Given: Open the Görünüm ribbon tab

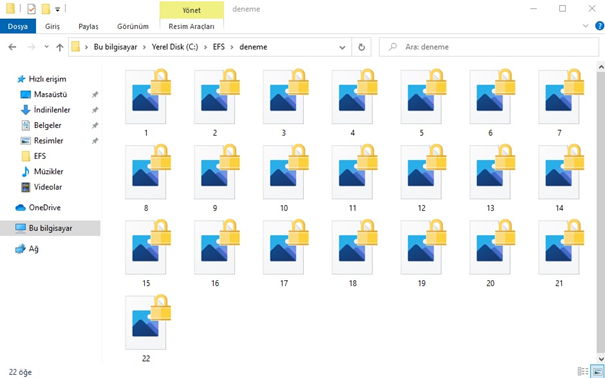Looking at the screenshot, I should pos(133,27).
